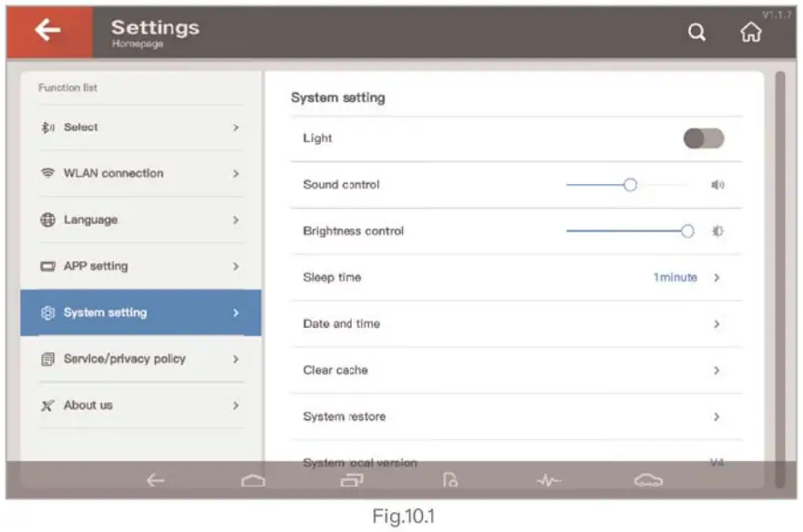Expand the About us chevron

click(x=235, y=405)
